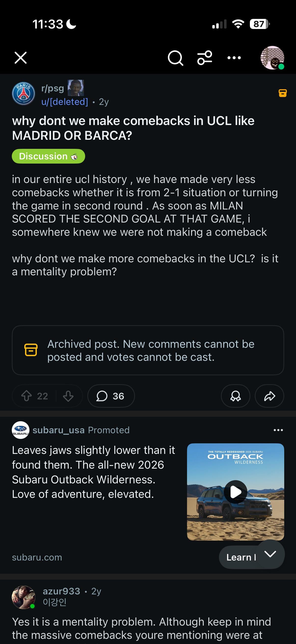The width and height of the screenshot is (296, 644).
Task: Open the comment sort/filter options icon
Action: coord(205,58)
